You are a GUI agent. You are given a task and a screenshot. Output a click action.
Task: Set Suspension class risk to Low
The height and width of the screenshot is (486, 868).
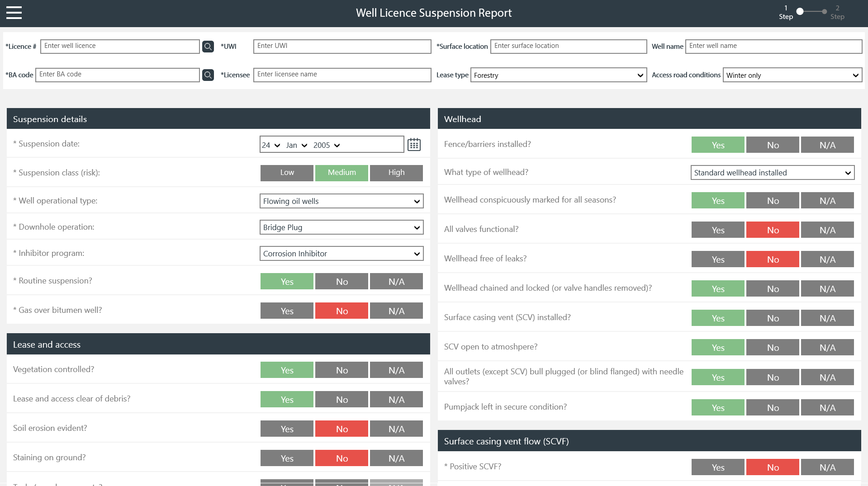coord(287,173)
